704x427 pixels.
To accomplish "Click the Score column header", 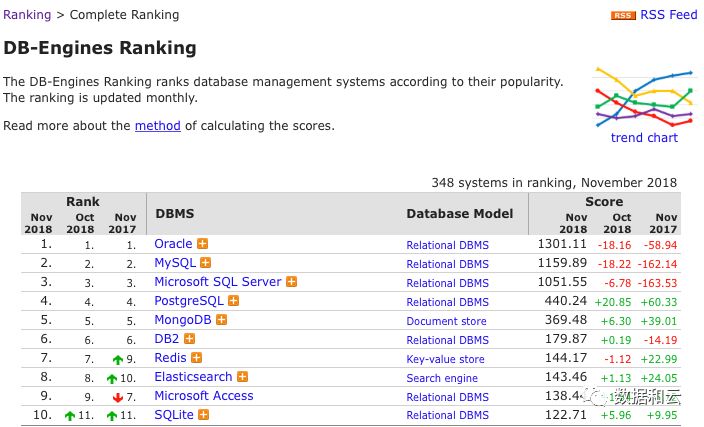I will 604,202.
